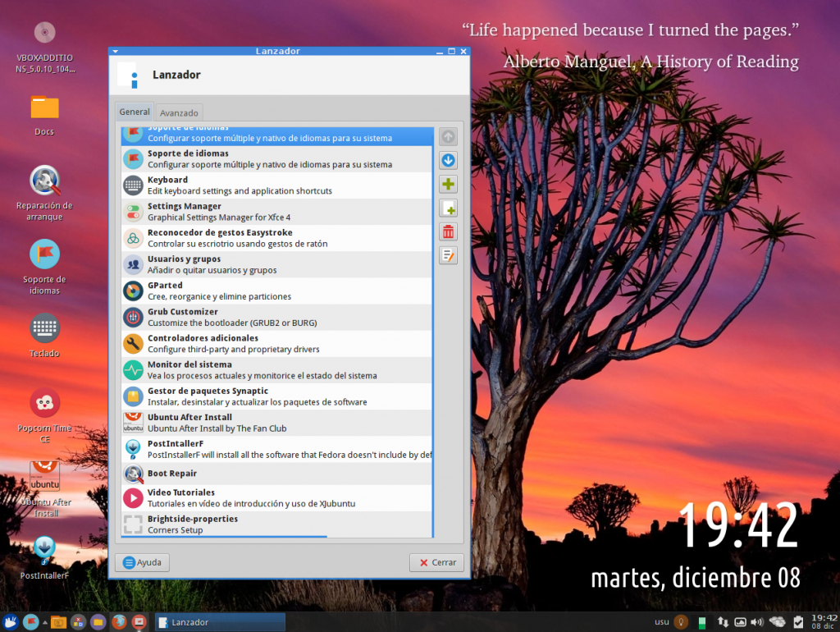Image resolution: width=840 pixels, height=632 pixels.
Task: Switch to the Avanzado tab
Action: [x=179, y=112]
